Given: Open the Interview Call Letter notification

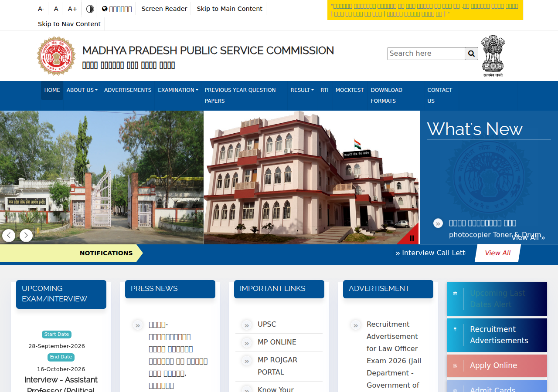Looking at the screenshot, I should [431, 253].
